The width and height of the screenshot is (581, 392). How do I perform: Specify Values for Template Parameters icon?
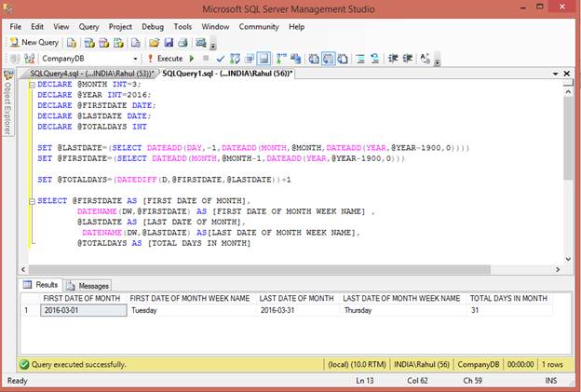[x=426, y=59]
